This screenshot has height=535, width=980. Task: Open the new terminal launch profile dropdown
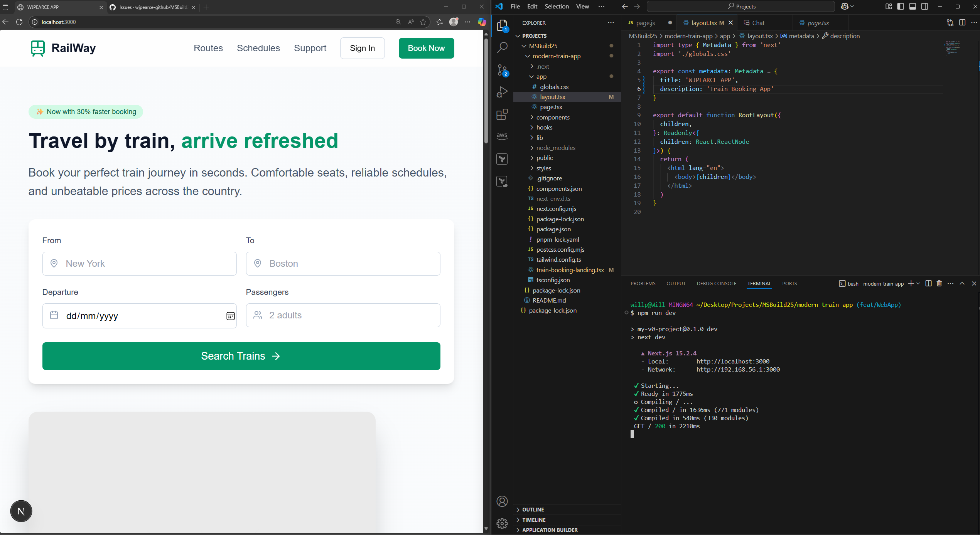tap(918, 283)
